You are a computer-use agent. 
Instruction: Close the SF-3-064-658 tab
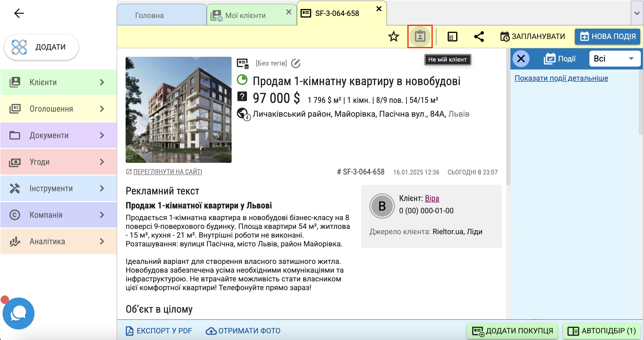coord(379,9)
